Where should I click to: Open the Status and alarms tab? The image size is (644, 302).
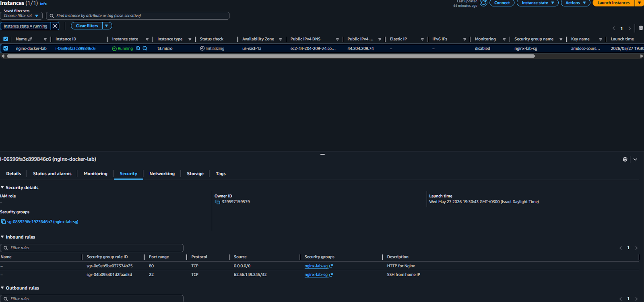tap(52, 174)
